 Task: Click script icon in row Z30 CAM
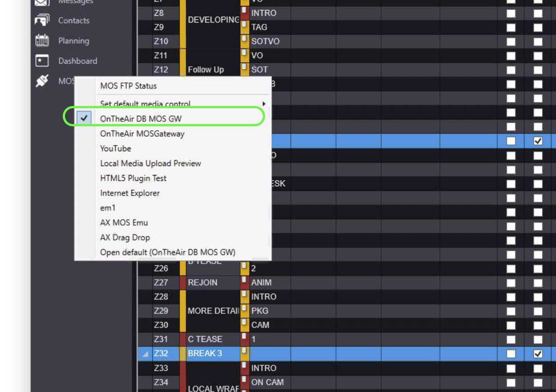244,323
